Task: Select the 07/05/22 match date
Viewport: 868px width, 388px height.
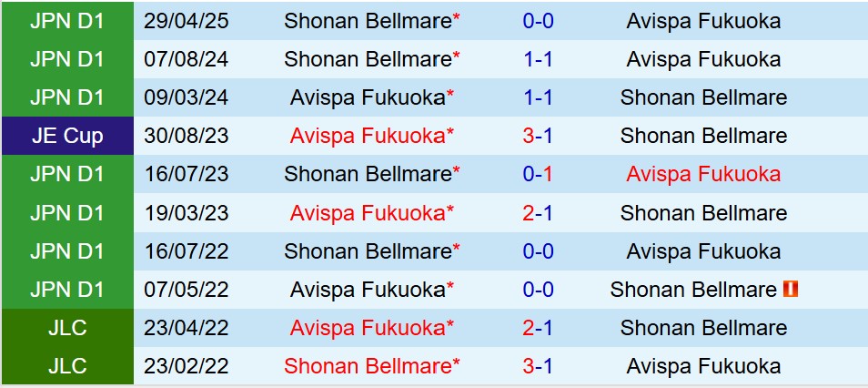Action: point(188,290)
